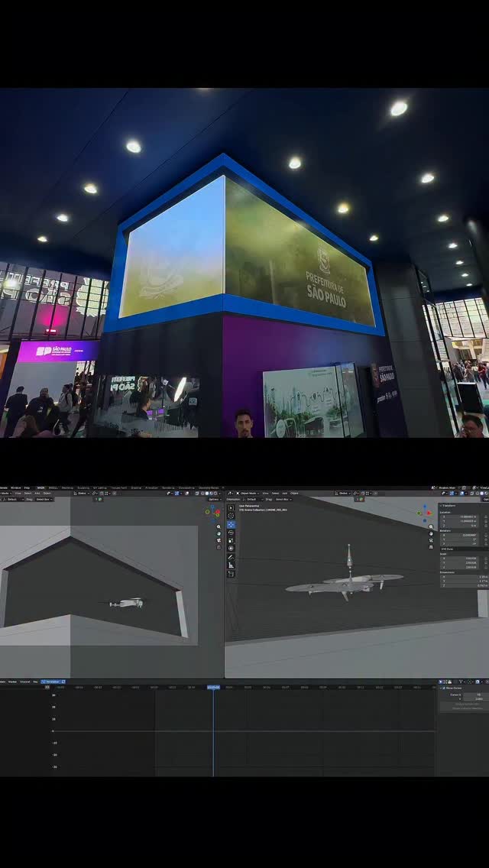
Task: Switch to the Animation workspace tab
Action: (151, 487)
